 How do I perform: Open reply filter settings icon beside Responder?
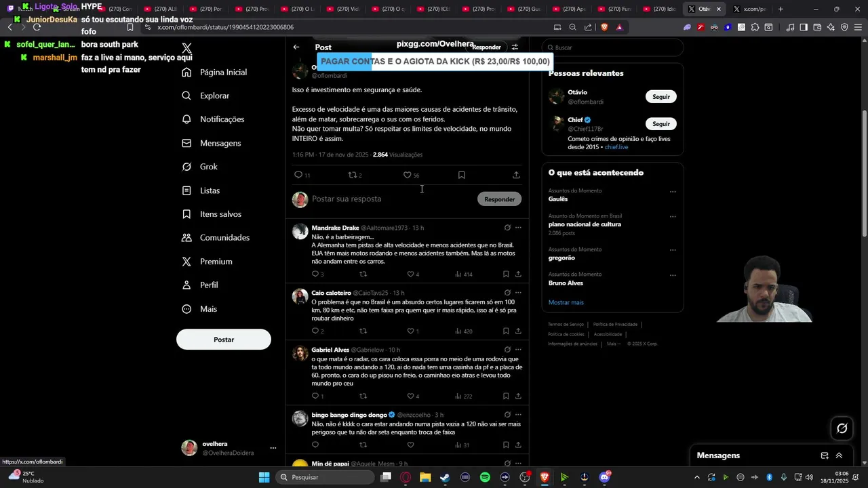(515, 47)
